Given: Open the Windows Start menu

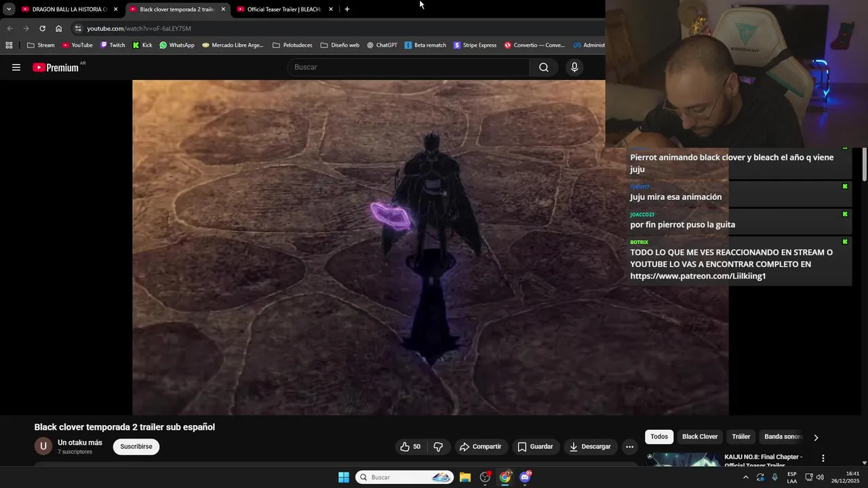Looking at the screenshot, I should (344, 477).
